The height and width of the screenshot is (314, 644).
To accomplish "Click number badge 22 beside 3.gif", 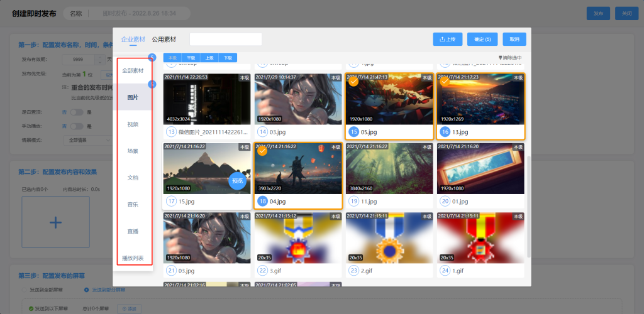I will [x=262, y=271].
